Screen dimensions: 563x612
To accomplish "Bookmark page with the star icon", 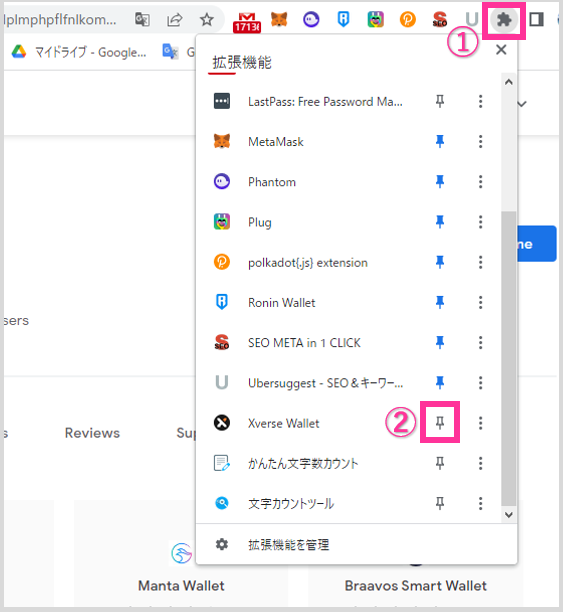I will tap(207, 20).
